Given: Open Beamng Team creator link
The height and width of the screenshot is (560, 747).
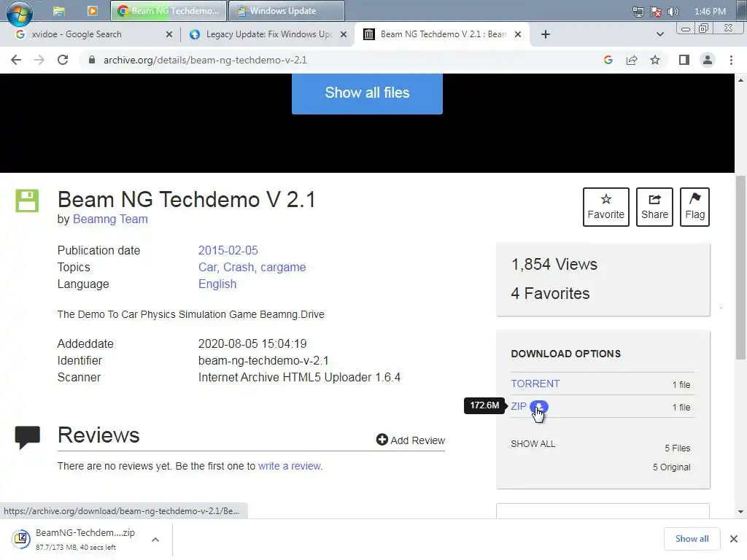Looking at the screenshot, I should [110, 219].
